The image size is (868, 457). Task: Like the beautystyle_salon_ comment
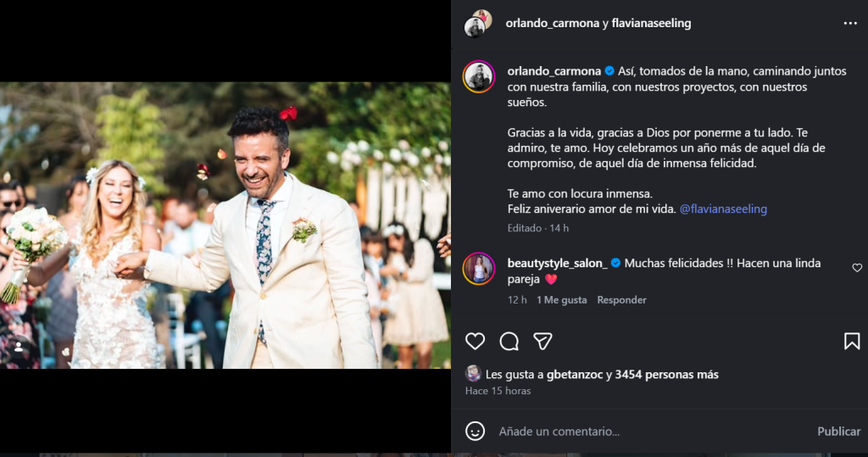(x=857, y=268)
